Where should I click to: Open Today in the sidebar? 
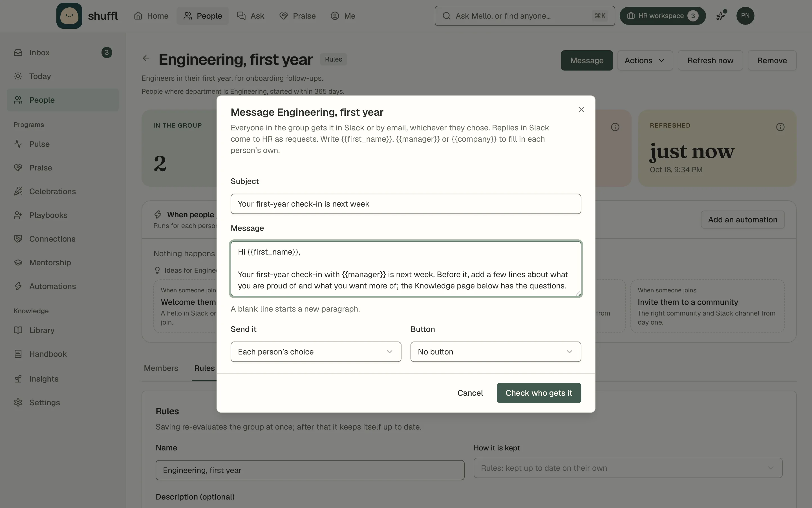pyautogui.click(x=63, y=76)
